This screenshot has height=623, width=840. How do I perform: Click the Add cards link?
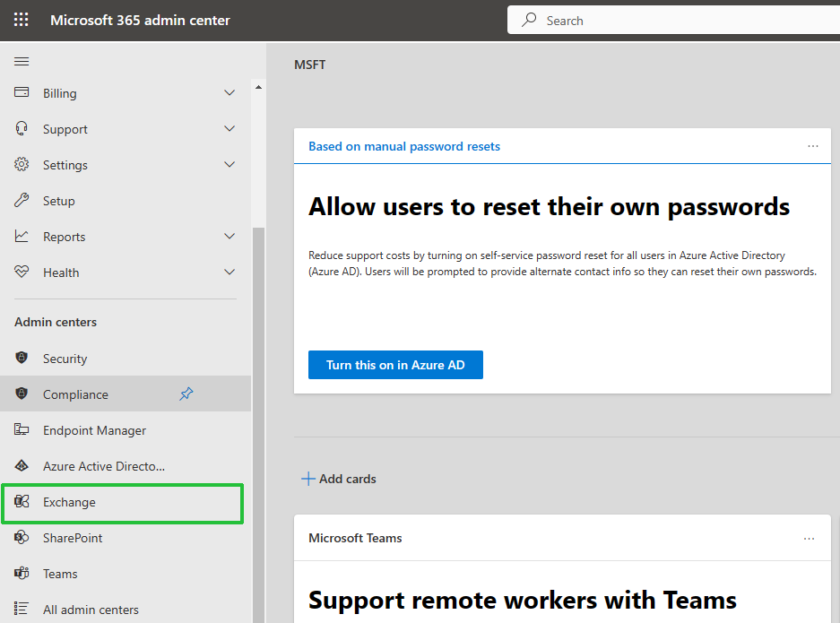[339, 479]
